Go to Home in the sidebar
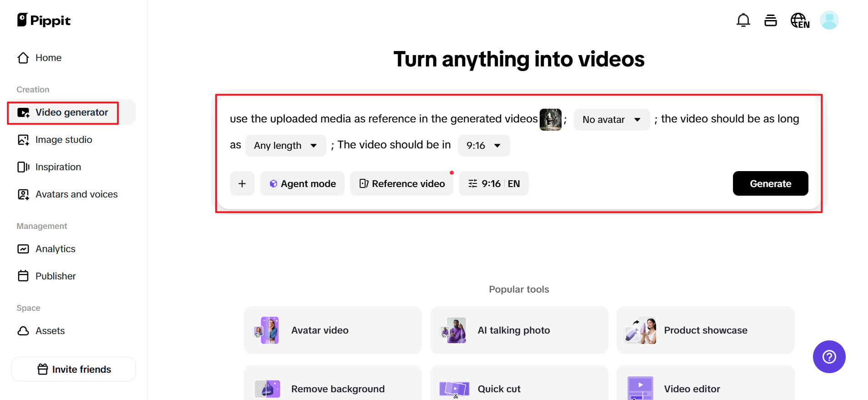 pyautogui.click(x=73, y=58)
